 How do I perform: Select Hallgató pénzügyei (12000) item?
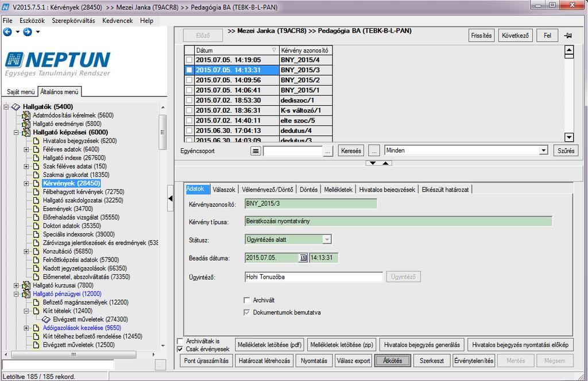(x=67, y=294)
